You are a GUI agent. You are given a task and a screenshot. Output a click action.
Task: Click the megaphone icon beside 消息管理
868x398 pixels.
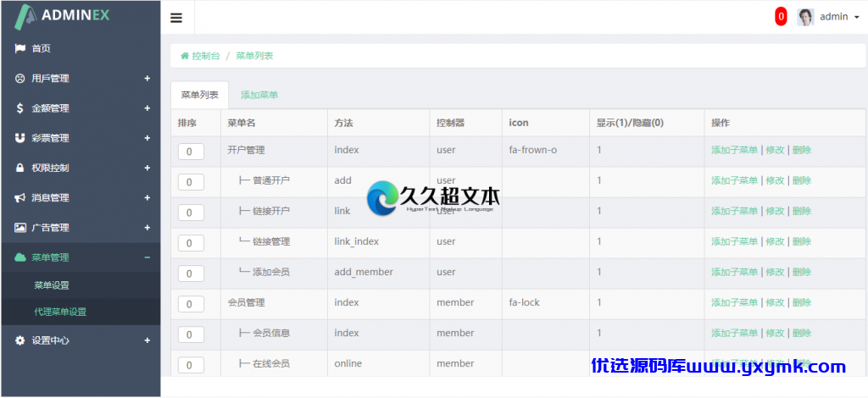20,198
